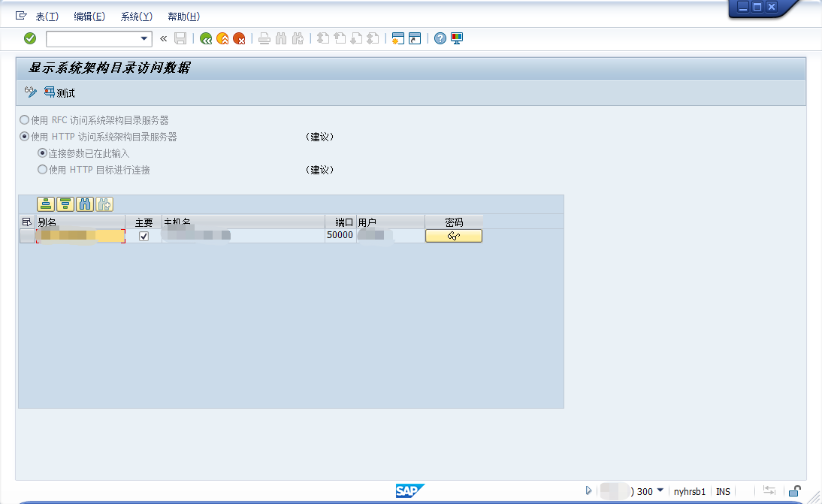Screen dimensions: 822x504
Task: Click the table Find binoculars icon
Action: (84, 204)
